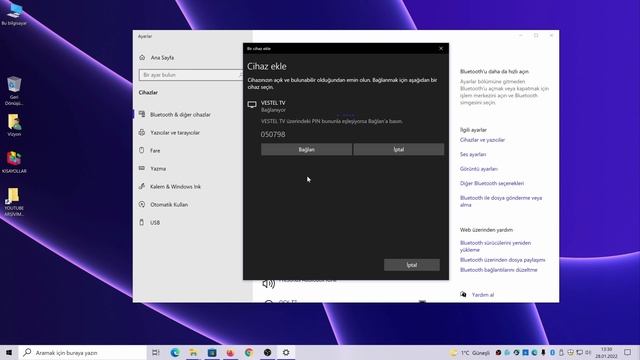
Task: Open Bu bilgisayar desktop icon
Action: coord(14,14)
